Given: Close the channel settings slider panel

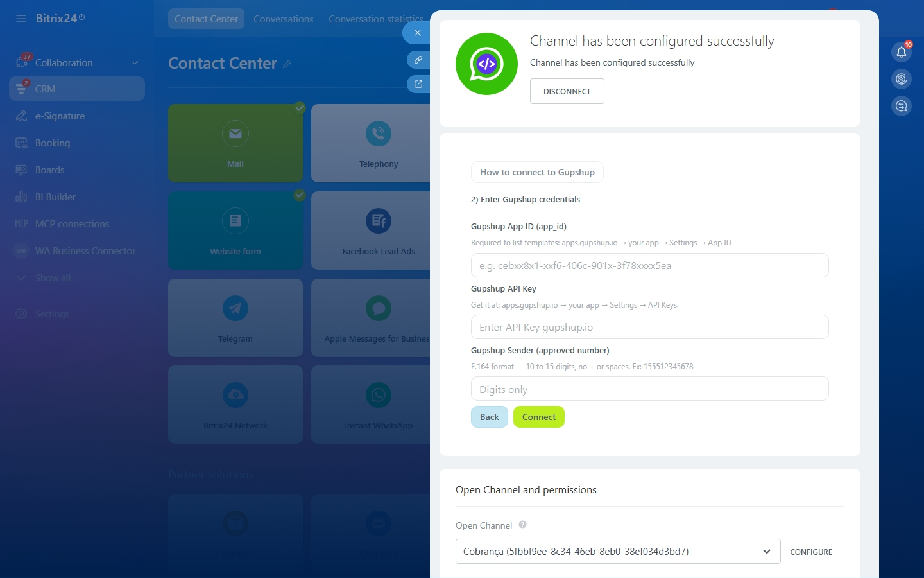Looking at the screenshot, I should click(x=418, y=33).
